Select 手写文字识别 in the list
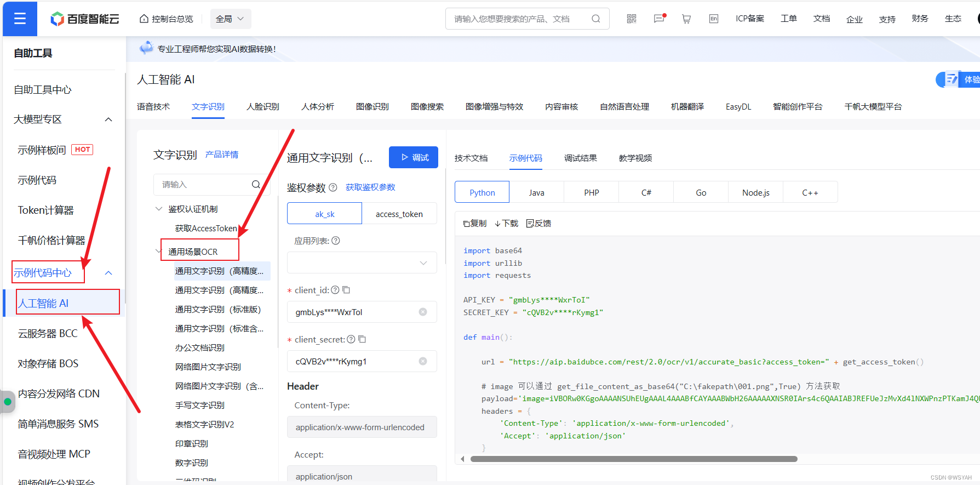Screen dimensions: 980x485 click(x=200, y=405)
